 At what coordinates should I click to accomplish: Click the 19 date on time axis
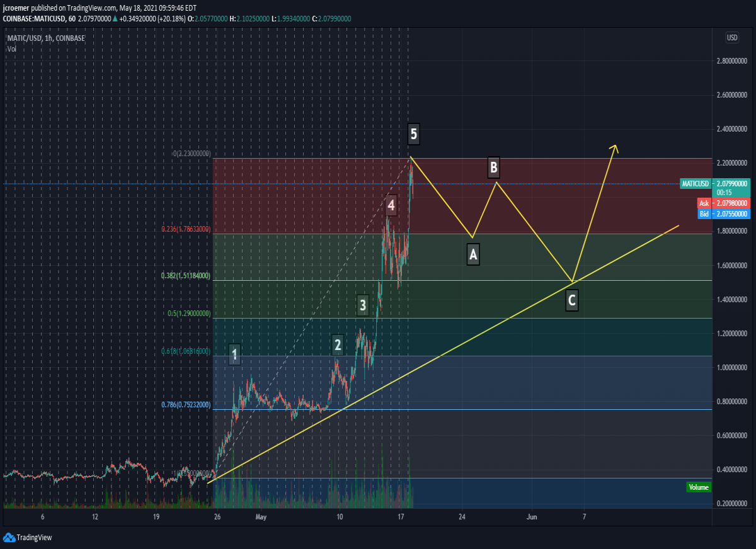(x=156, y=517)
